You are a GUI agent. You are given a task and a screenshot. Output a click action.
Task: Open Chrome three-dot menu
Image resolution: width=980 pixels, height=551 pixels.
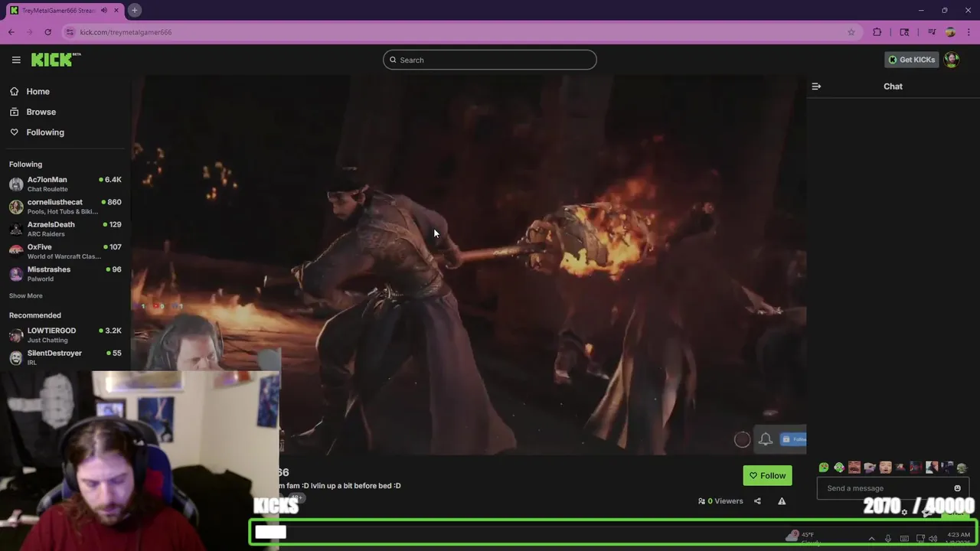pos(969,32)
